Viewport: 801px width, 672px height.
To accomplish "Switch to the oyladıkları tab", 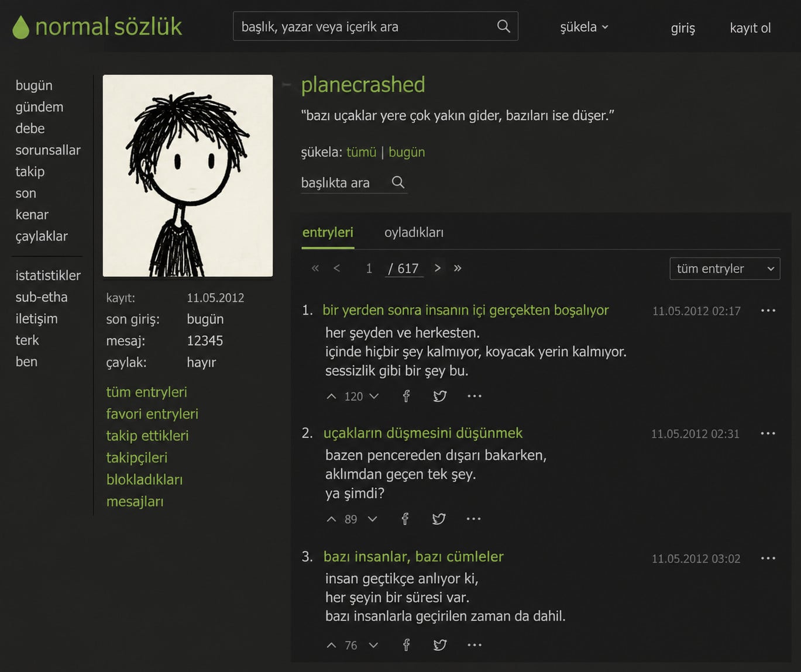I will (x=414, y=232).
